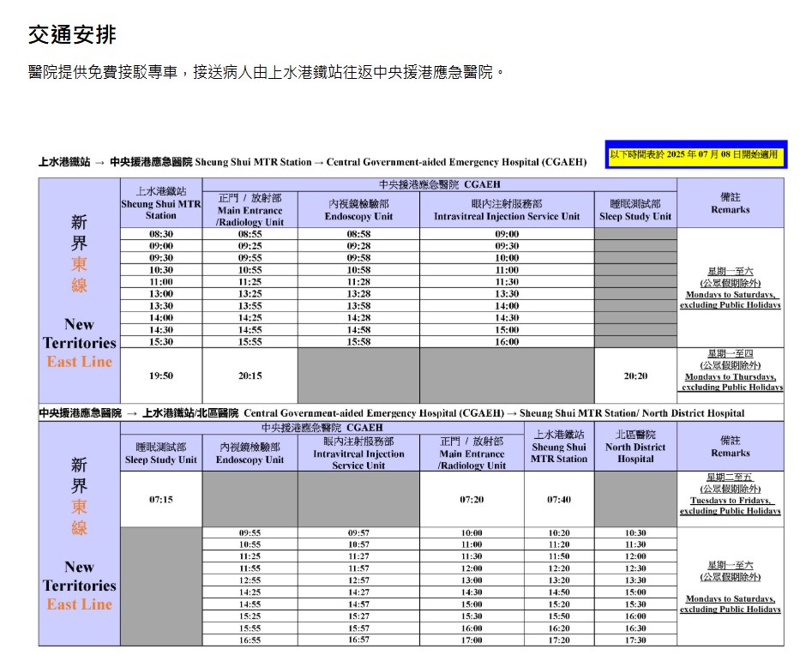812x667 pixels.
Task: Click the 11:27 time cell
Action: (358, 556)
